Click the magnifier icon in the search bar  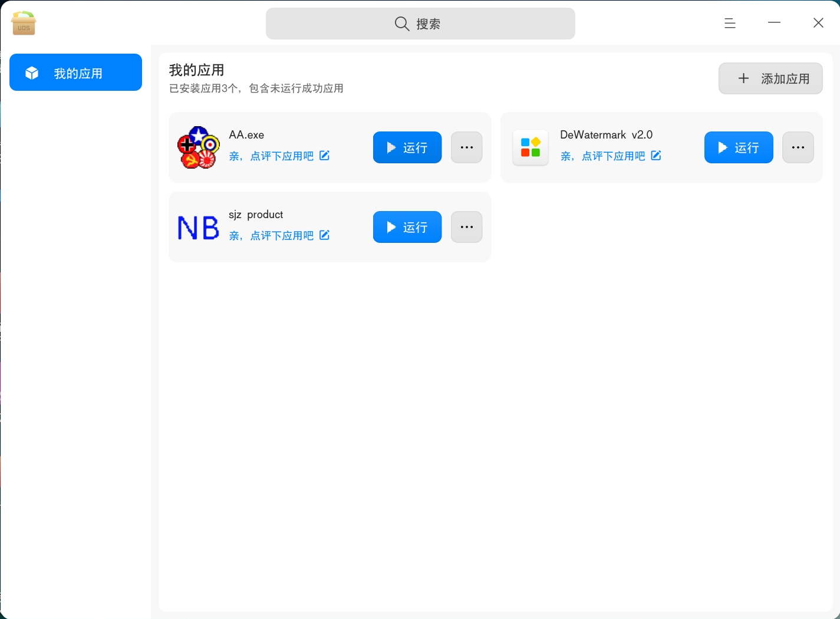(x=401, y=24)
